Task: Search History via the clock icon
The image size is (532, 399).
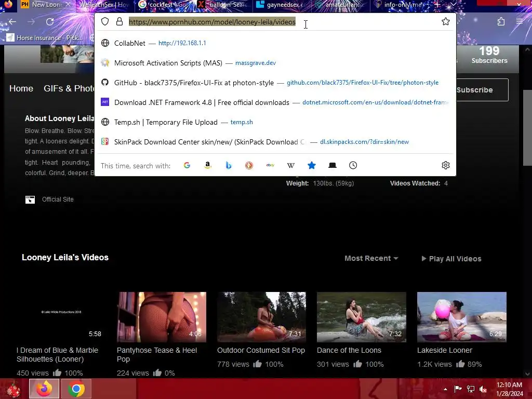Action: (x=353, y=165)
